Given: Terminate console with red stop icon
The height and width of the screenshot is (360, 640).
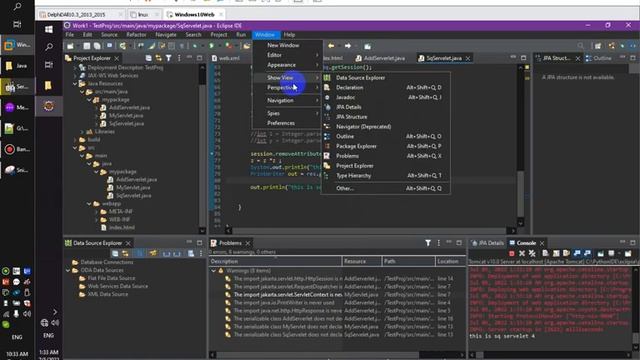Looking at the screenshot, I should click(x=511, y=253).
